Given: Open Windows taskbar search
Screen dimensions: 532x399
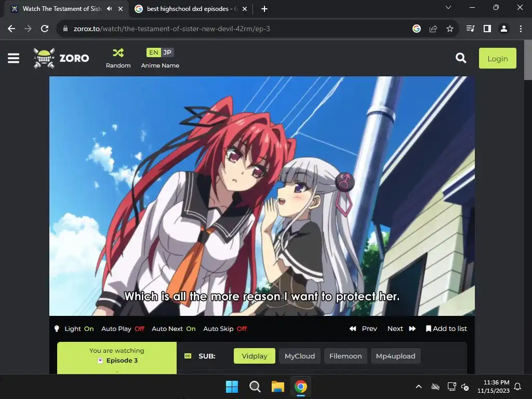Looking at the screenshot, I should pos(255,387).
